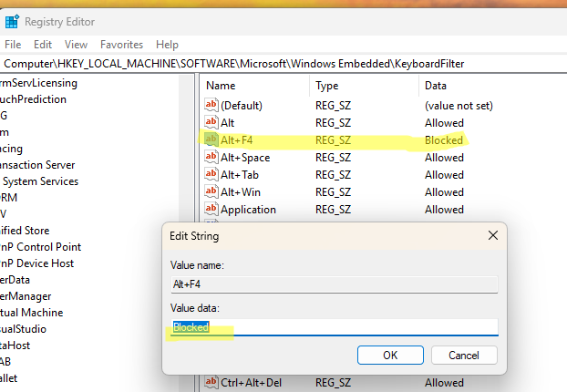Select the Alt+Space value name
The image size is (567, 392).
click(245, 158)
